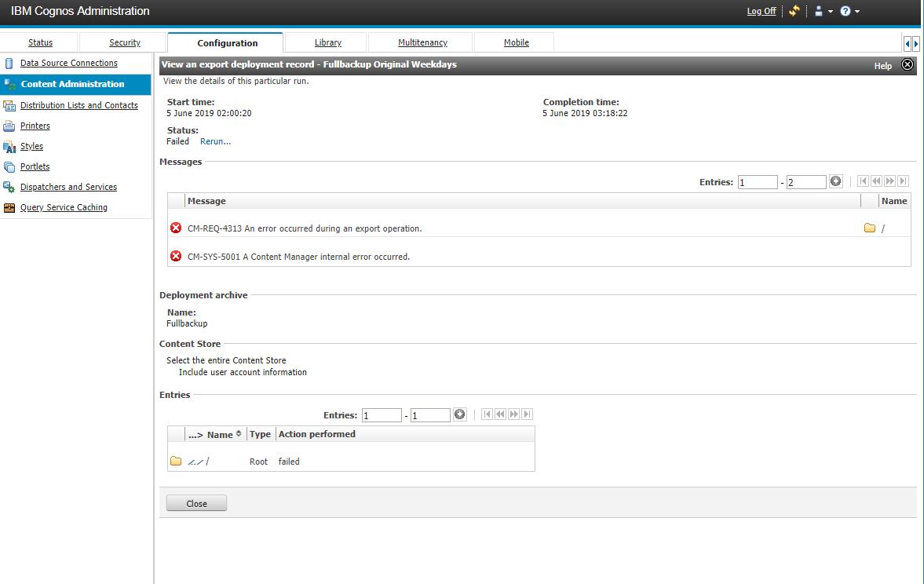Click the Rerun link next to Failed
924x584 pixels.
215,142
